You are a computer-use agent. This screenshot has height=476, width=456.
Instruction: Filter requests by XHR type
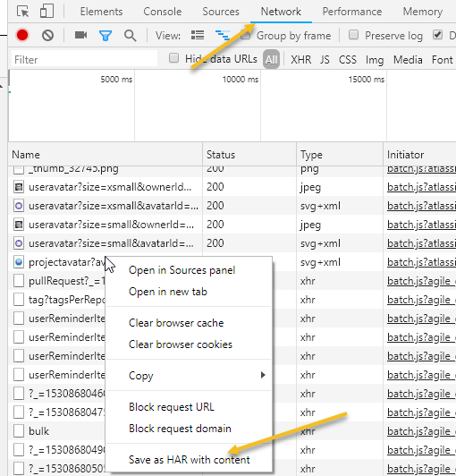tap(301, 59)
